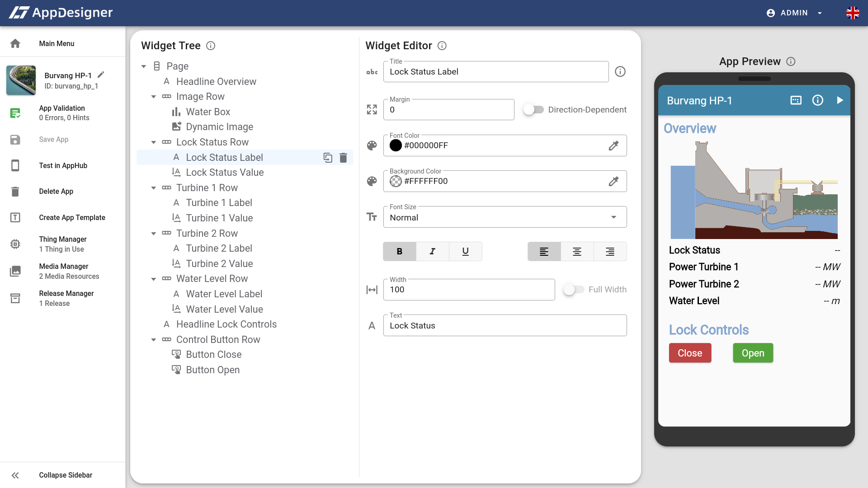The height and width of the screenshot is (488, 868).
Task: Click the bold formatting icon
Action: point(400,251)
